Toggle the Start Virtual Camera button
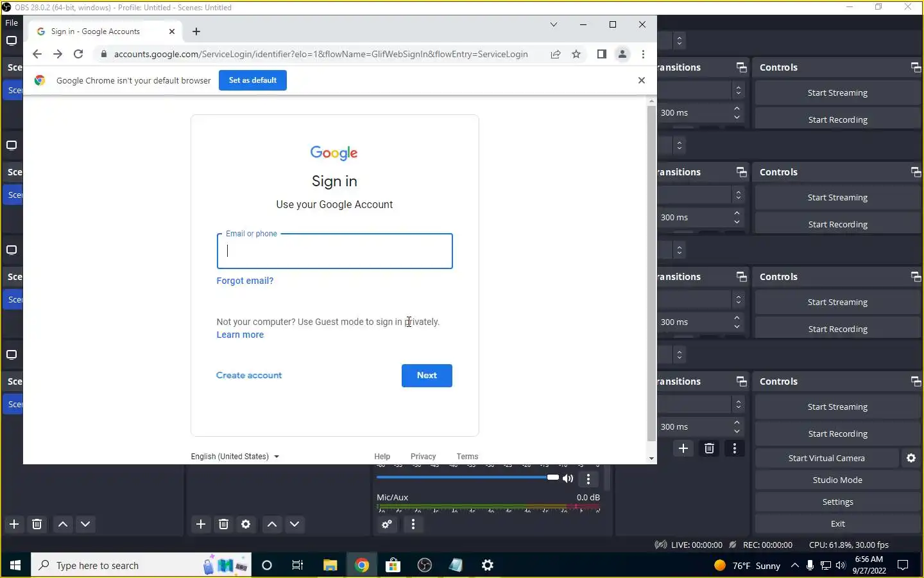This screenshot has height=578, width=924. click(x=826, y=458)
